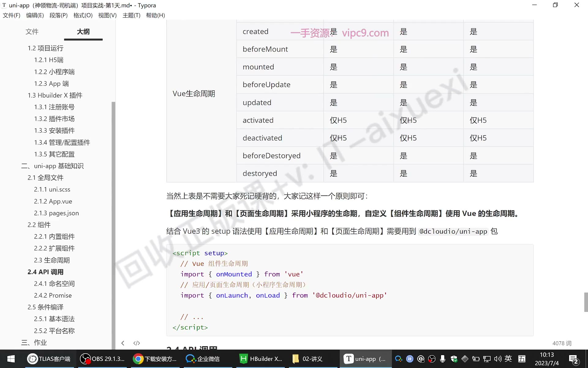Click the battery power tray icon
This screenshot has height=368, width=588.
pyautogui.click(x=476, y=359)
